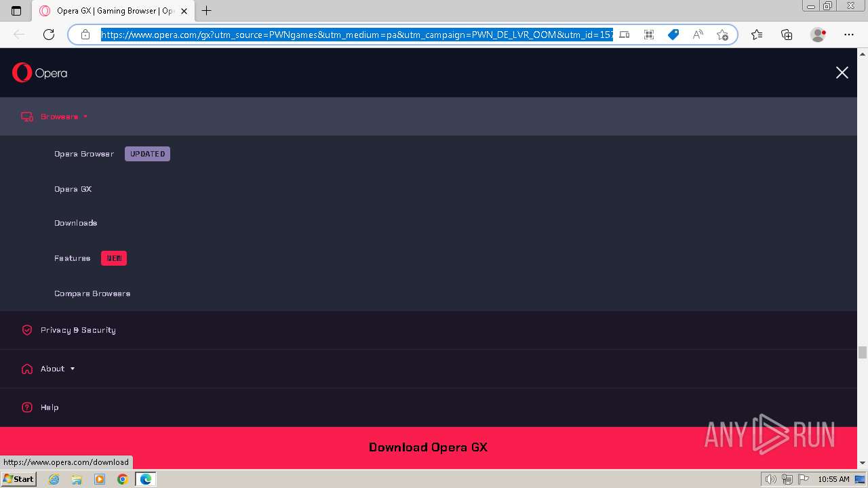The height and width of the screenshot is (488, 868).
Task: Add this page to favorites star
Action: point(722,35)
